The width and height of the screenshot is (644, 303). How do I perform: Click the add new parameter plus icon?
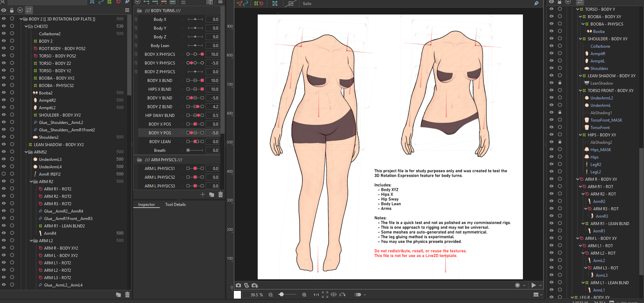coord(203,194)
